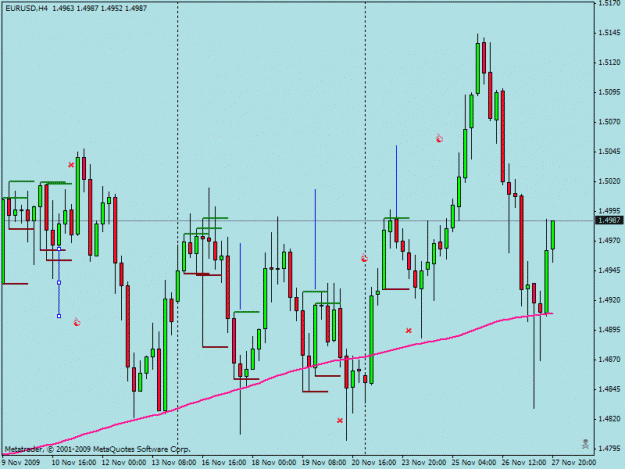Image resolution: width=625 pixels, height=469 pixels.
Task: Select the red cross marker beside the 1.5045 peak
Action: pyautogui.click(x=71, y=165)
